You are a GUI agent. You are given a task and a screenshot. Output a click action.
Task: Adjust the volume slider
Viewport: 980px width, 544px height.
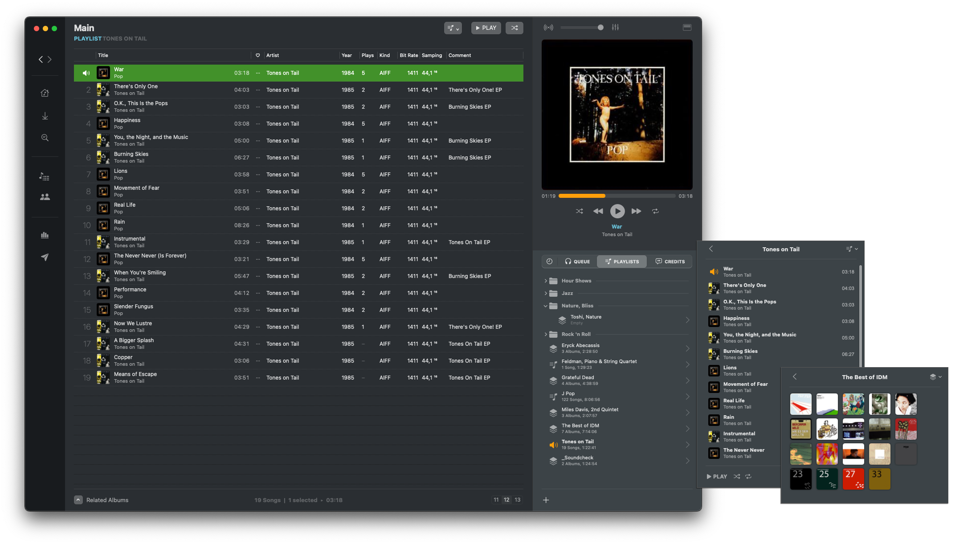[582, 28]
